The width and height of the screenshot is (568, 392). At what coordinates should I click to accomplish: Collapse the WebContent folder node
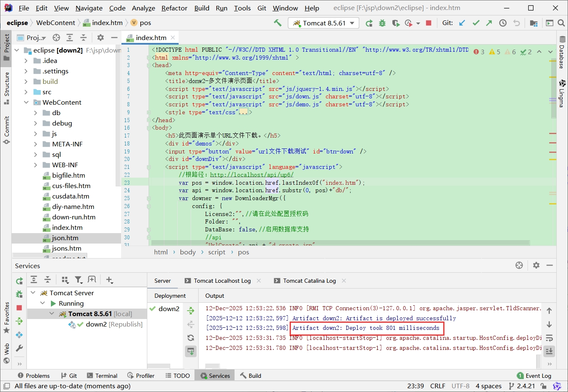point(26,103)
